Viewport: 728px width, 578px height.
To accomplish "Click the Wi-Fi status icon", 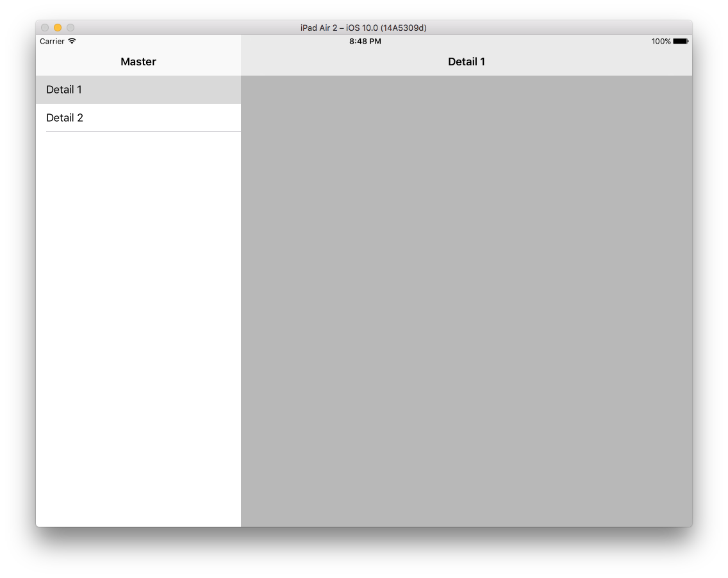I will [72, 41].
